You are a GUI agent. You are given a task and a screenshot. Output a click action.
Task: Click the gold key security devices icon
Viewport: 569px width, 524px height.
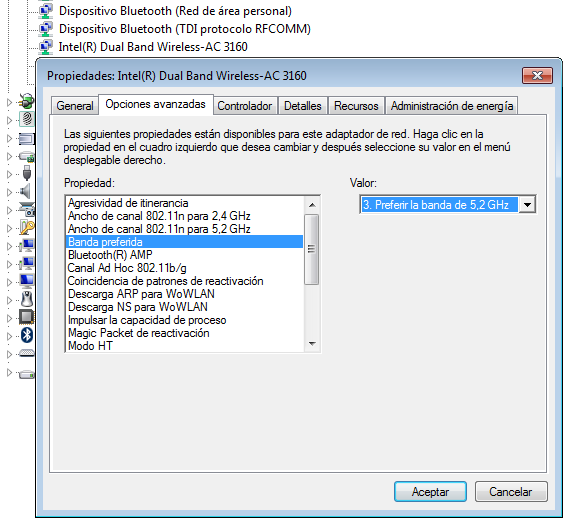pos(27,228)
